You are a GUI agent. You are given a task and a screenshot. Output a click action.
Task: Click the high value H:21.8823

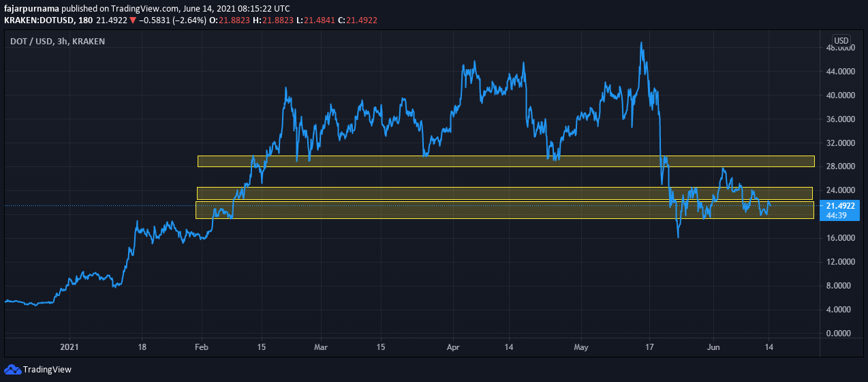277,20
